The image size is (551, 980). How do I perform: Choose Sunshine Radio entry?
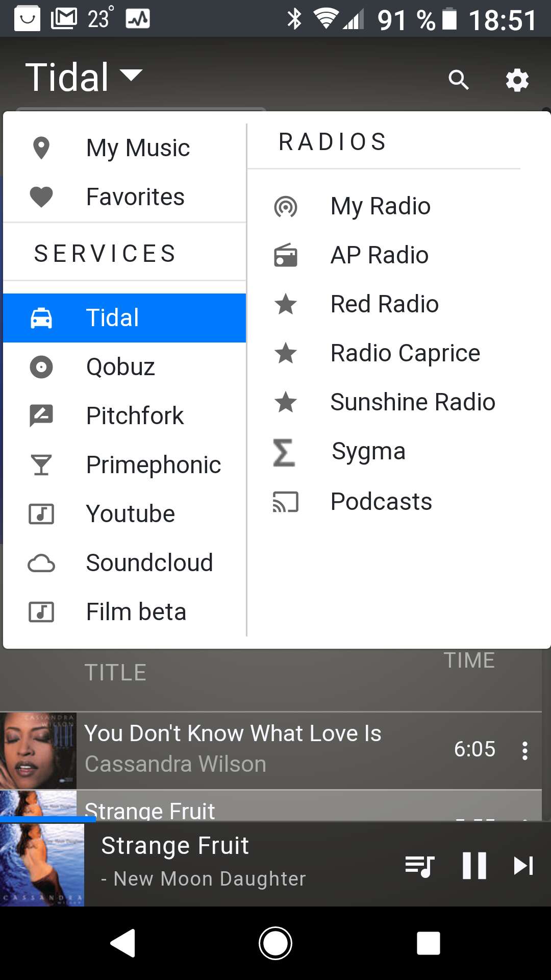384,402
